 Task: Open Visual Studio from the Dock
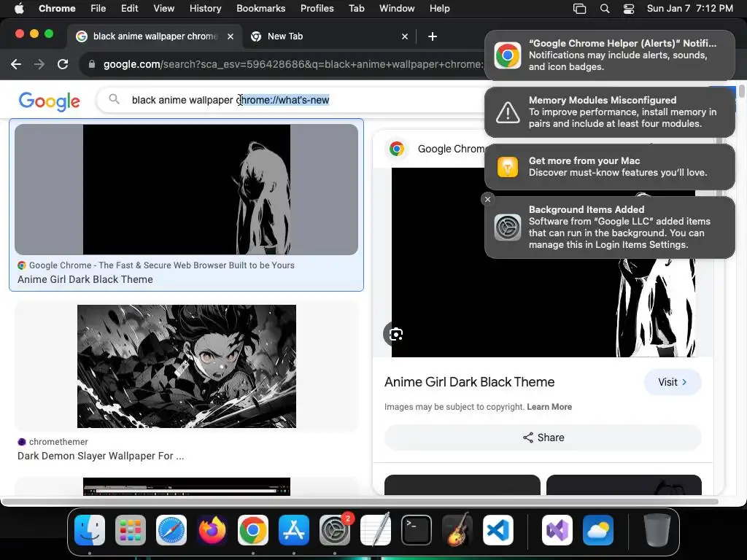[x=557, y=530]
